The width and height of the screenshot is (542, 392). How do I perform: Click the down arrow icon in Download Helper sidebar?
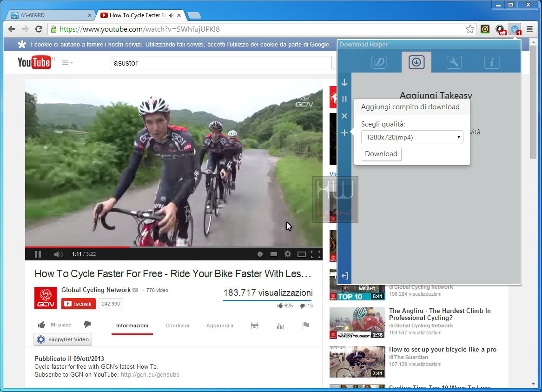click(x=344, y=83)
